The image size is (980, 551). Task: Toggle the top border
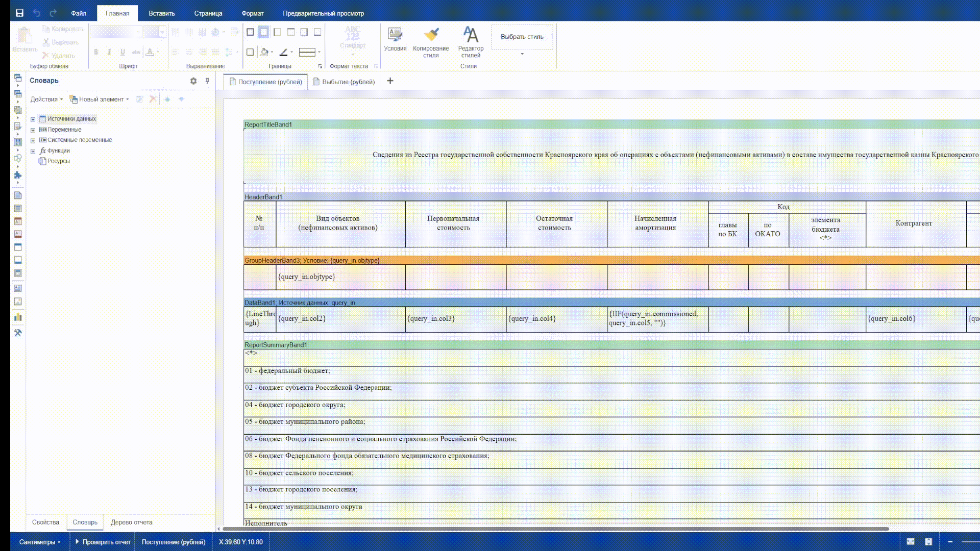(291, 32)
